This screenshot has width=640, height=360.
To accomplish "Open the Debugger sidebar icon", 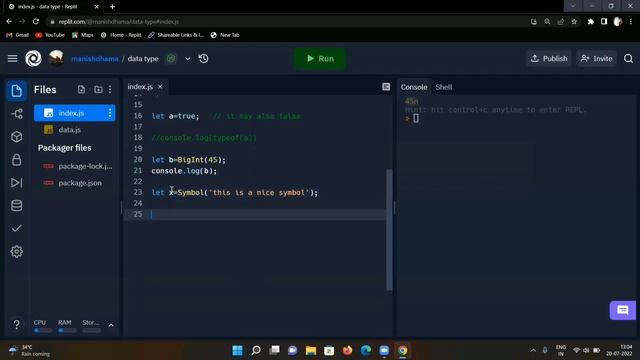I will [16, 182].
